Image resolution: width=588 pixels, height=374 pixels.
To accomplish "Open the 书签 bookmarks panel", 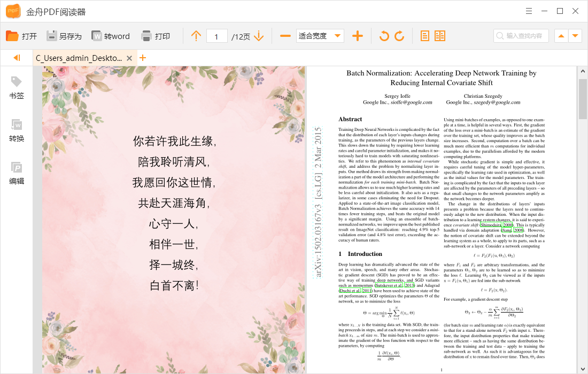I will pos(17,88).
